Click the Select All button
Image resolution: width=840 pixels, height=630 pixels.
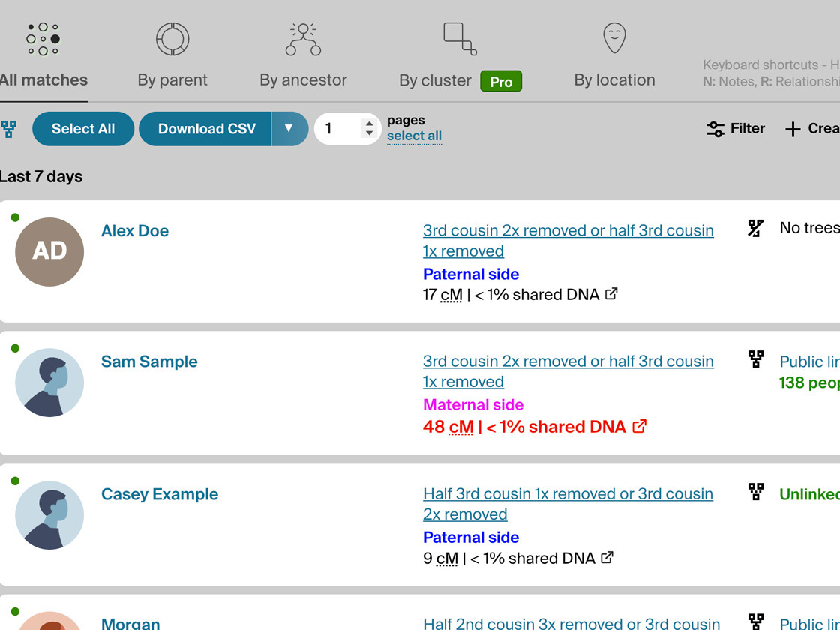(83, 128)
